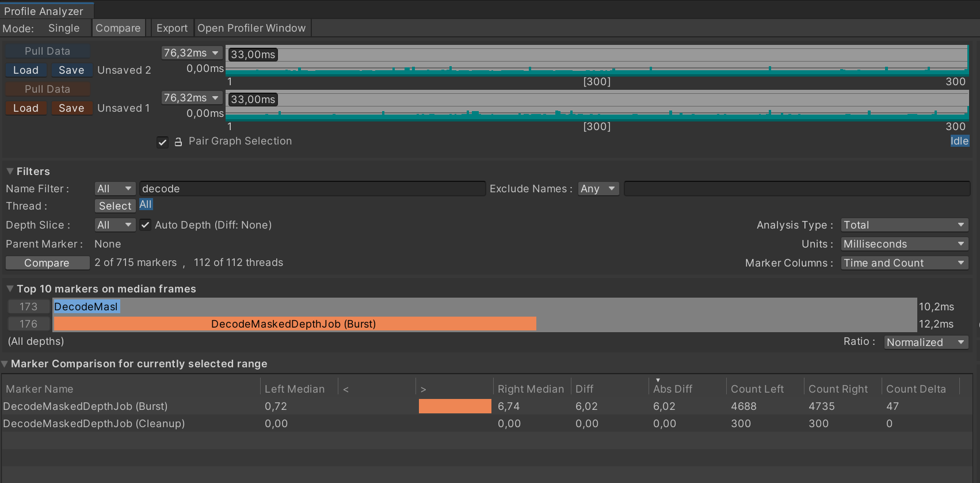
Task: Collapse the Marker Comparison section
Action: pyautogui.click(x=5, y=364)
